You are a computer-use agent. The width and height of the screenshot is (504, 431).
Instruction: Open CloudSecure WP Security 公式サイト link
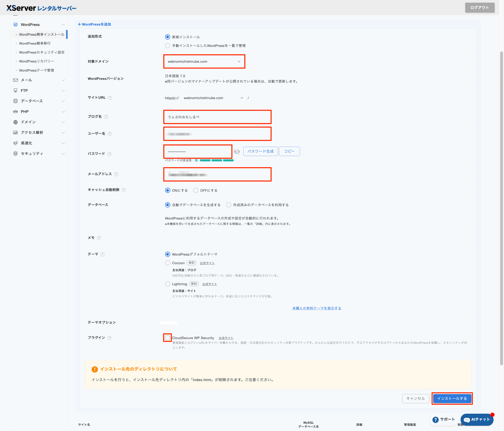(x=226, y=338)
